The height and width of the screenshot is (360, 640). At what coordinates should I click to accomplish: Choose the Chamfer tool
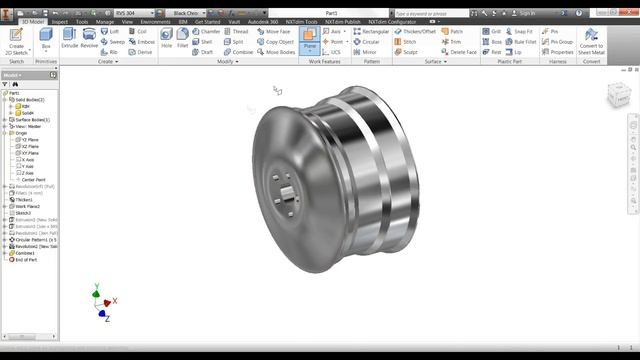(206, 31)
